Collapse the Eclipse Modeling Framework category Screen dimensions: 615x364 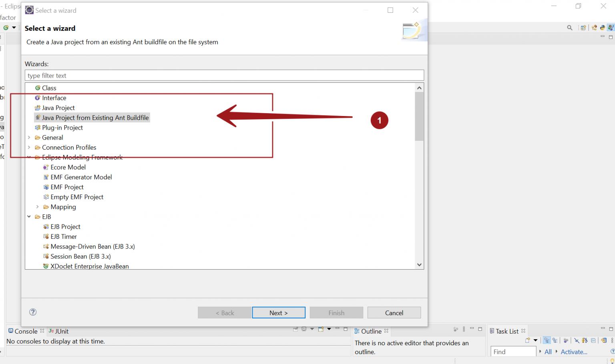pyautogui.click(x=29, y=157)
